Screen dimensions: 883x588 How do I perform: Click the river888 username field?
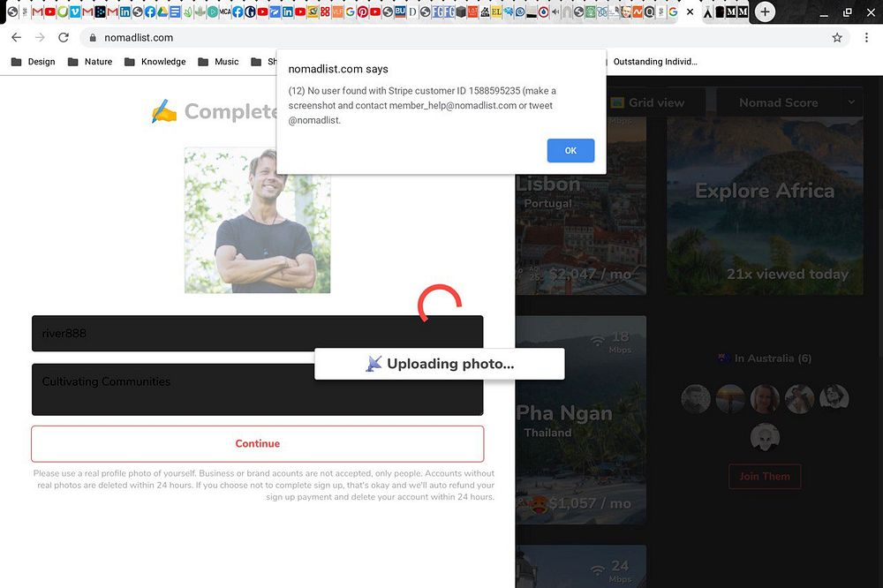coord(257,334)
